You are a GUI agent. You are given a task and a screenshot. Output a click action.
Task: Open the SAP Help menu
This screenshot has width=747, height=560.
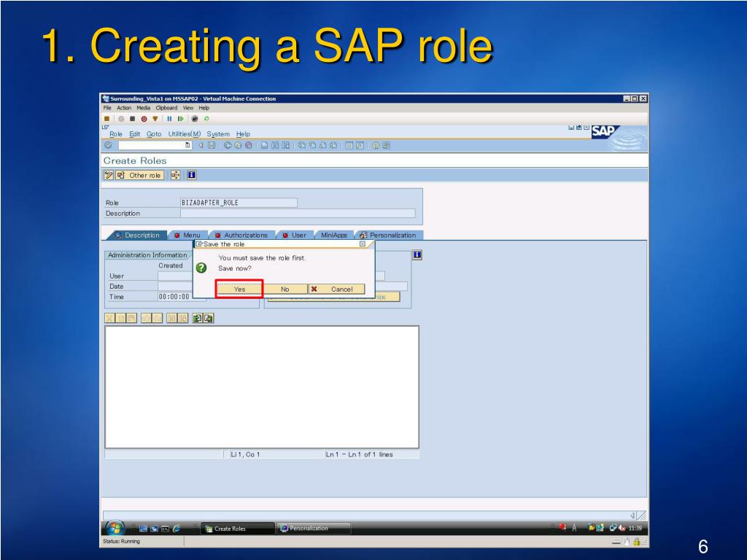tap(243, 134)
